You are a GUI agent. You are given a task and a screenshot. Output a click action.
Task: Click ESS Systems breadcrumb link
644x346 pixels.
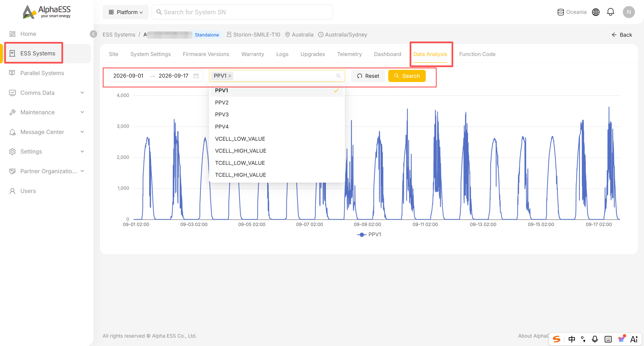pyautogui.click(x=119, y=35)
